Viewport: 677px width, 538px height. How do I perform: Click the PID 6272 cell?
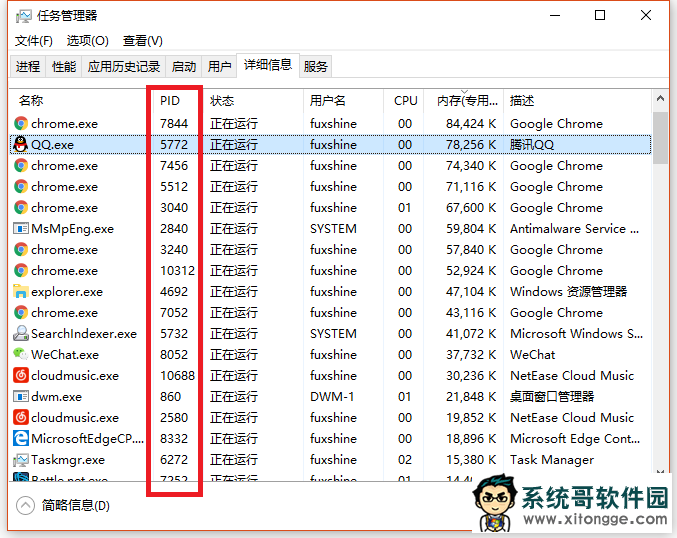(174, 459)
